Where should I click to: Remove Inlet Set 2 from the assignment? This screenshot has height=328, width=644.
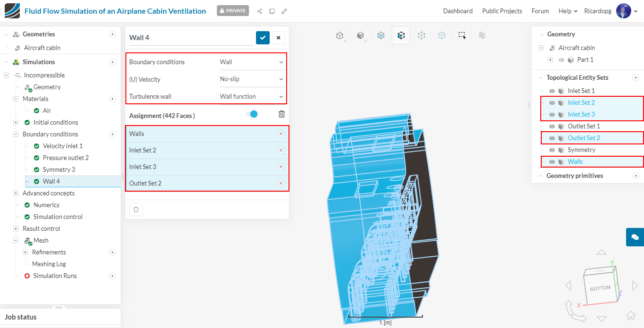click(x=281, y=150)
